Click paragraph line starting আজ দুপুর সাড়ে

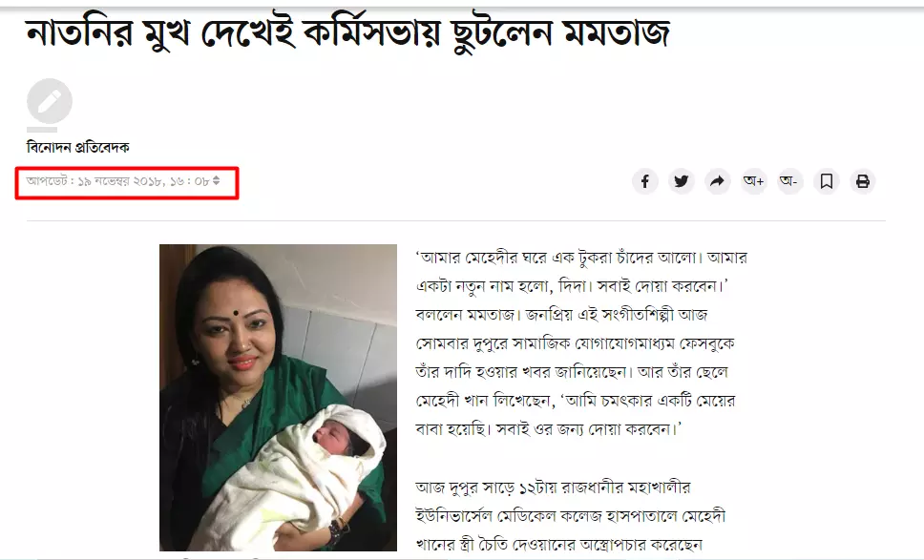(x=553, y=487)
